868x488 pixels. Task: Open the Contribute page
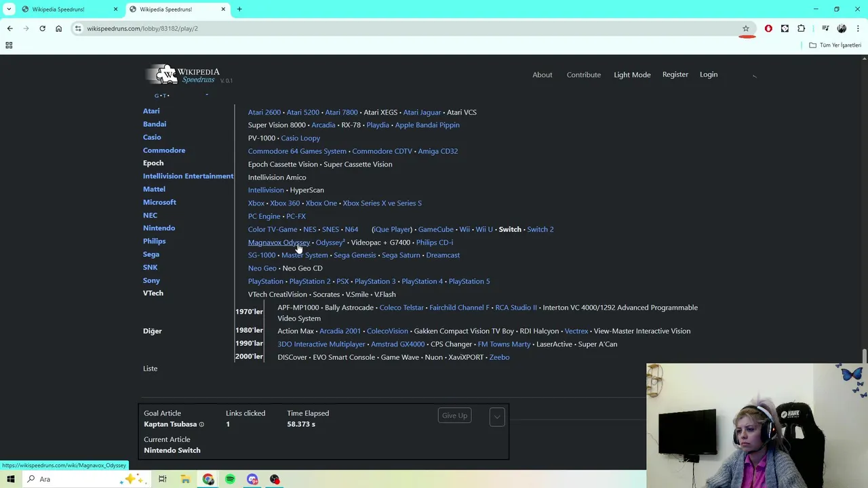click(584, 75)
